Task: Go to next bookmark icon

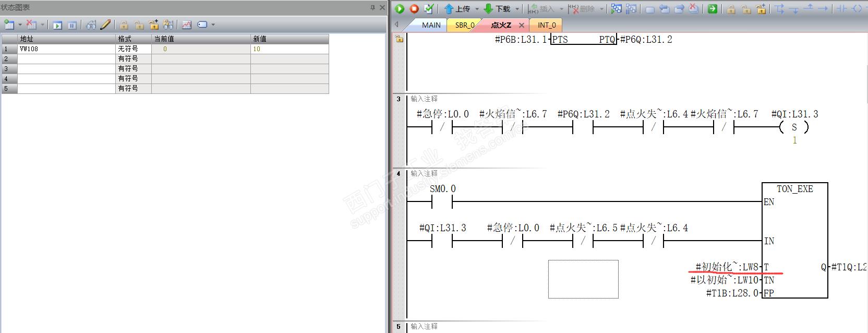Action: pos(679,9)
